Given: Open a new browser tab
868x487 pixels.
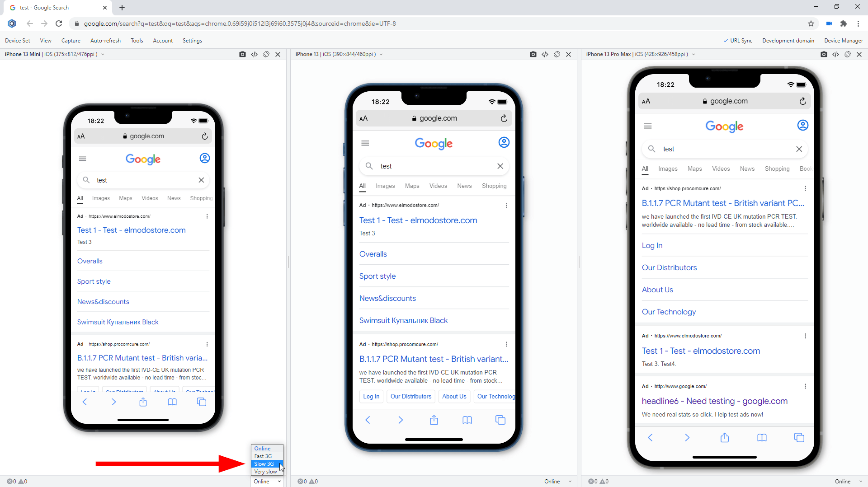Looking at the screenshot, I should (x=122, y=8).
